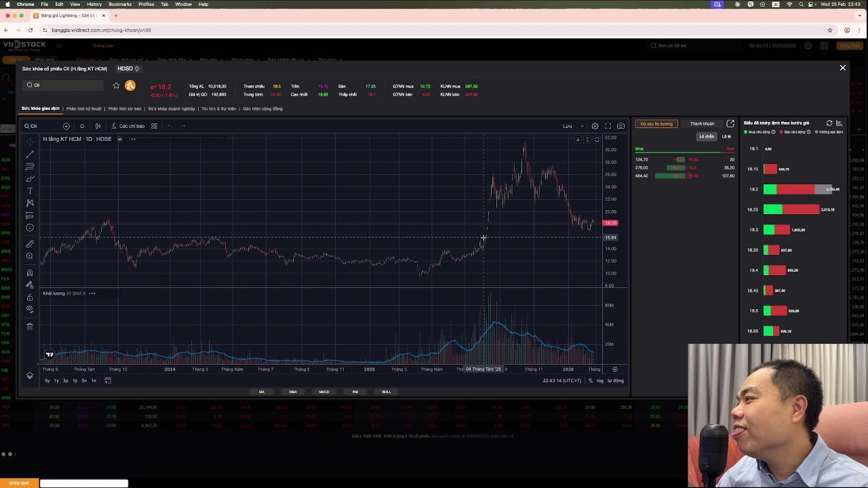Open the Fibonacci retracement tool
This screenshot has height=488, width=868.
30,167
